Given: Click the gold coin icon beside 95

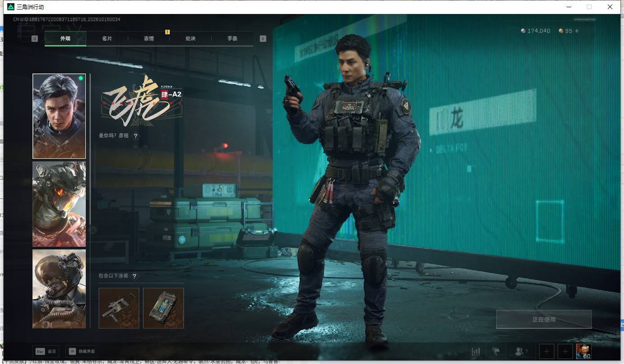Looking at the screenshot, I should click(561, 31).
